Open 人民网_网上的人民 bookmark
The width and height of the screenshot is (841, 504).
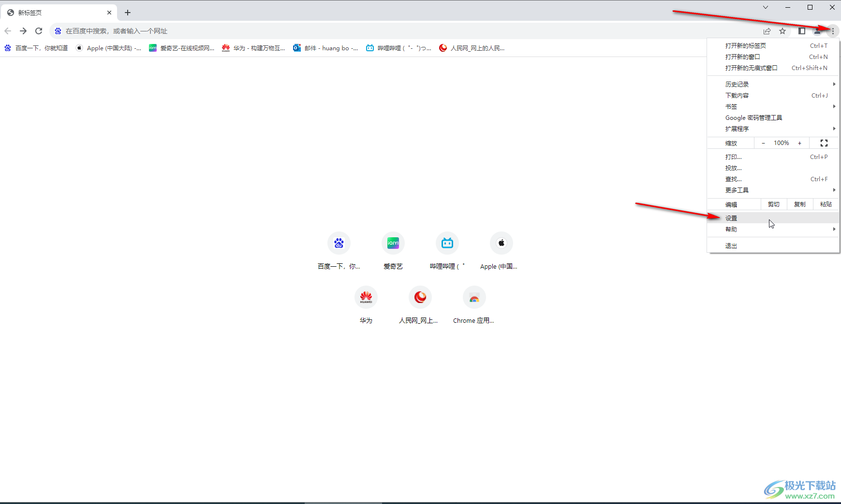[472, 48]
